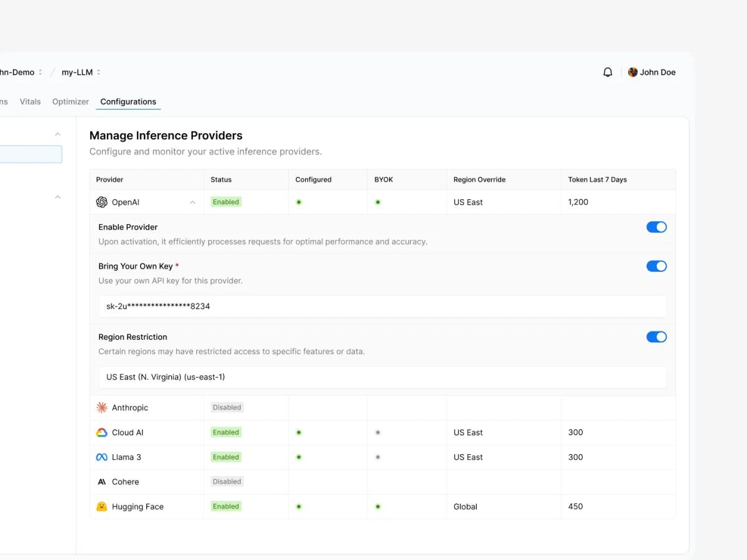Toggle the Enable Provider switch

tap(656, 227)
